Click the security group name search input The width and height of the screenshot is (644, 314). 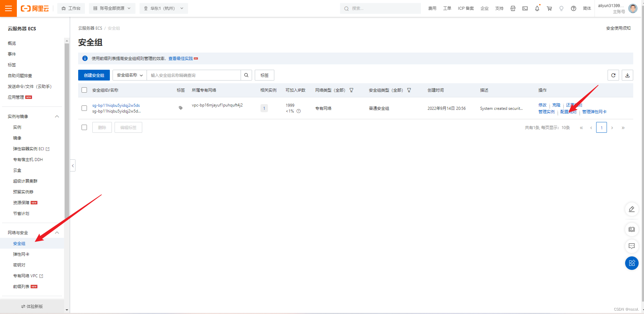point(194,75)
